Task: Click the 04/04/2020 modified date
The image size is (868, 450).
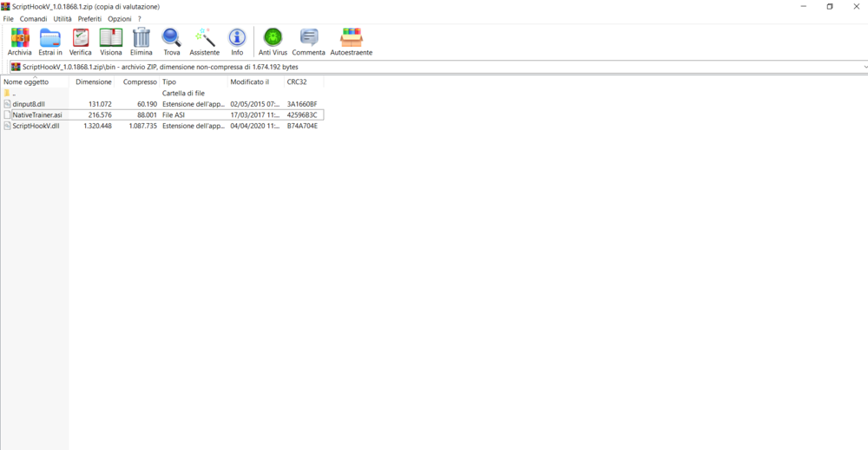Action: point(254,126)
